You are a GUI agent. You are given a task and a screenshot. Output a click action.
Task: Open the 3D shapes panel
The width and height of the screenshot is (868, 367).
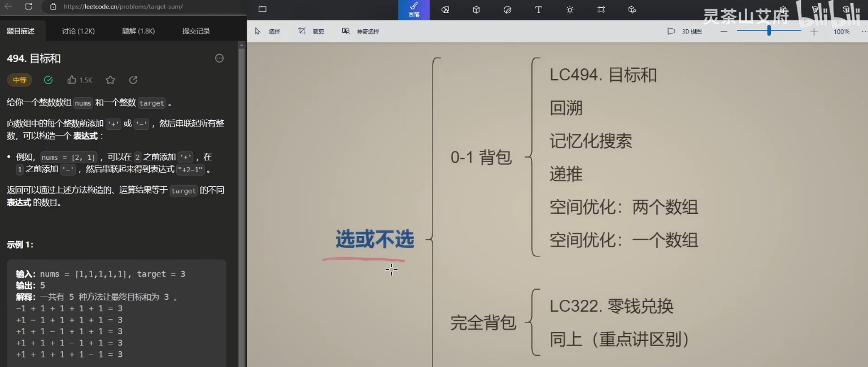tap(476, 10)
